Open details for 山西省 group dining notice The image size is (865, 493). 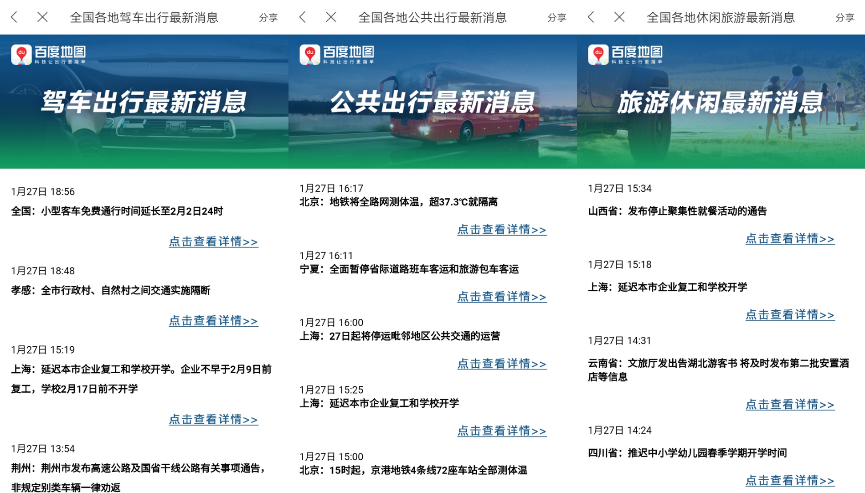(x=789, y=239)
